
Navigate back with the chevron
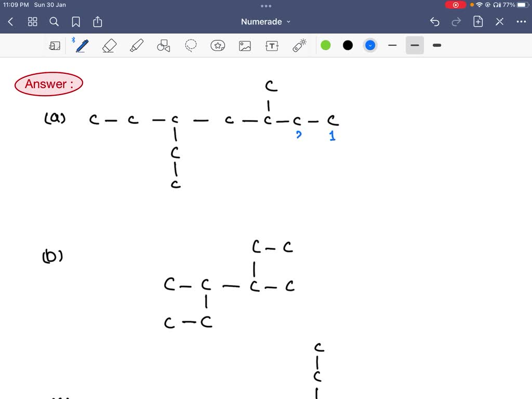pyautogui.click(x=10, y=22)
